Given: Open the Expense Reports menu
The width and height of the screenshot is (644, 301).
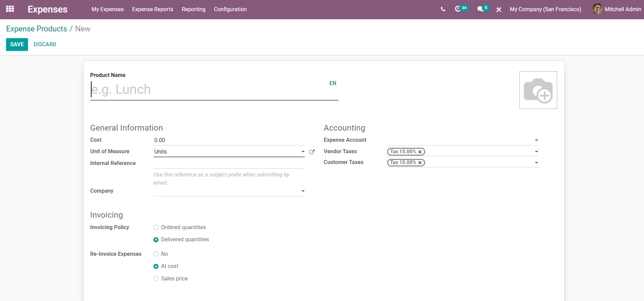Looking at the screenshot, I should 152,9.
